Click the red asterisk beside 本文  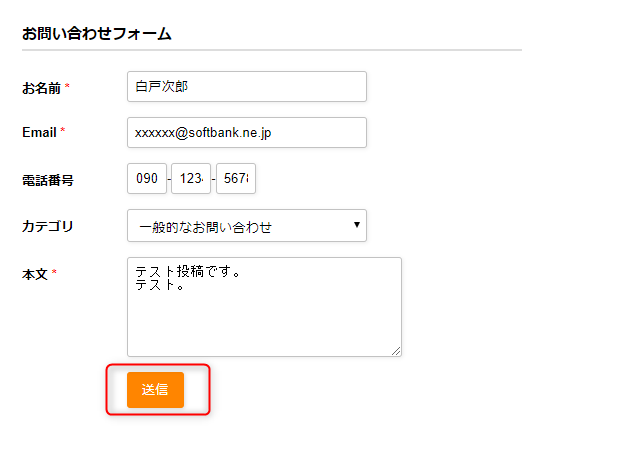54,273
